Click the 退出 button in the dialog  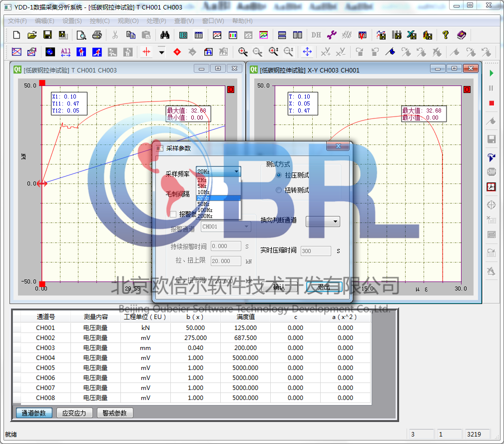(x=324, y=287)
